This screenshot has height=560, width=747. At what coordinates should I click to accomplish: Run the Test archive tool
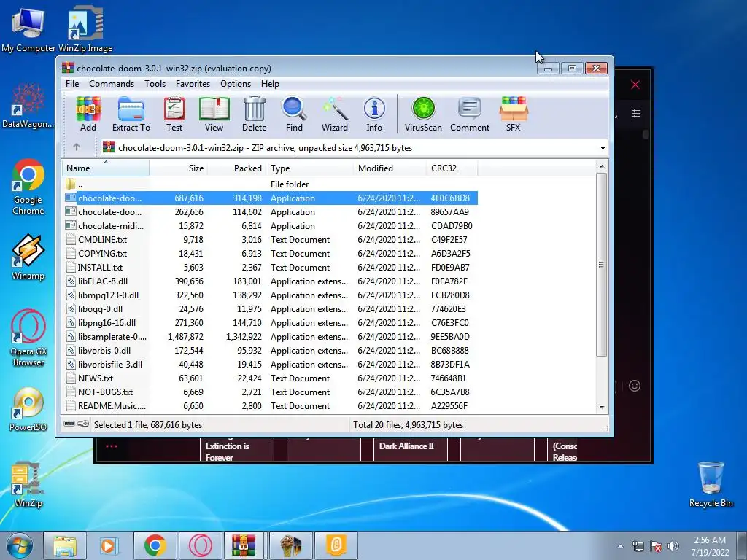[174, 114]
